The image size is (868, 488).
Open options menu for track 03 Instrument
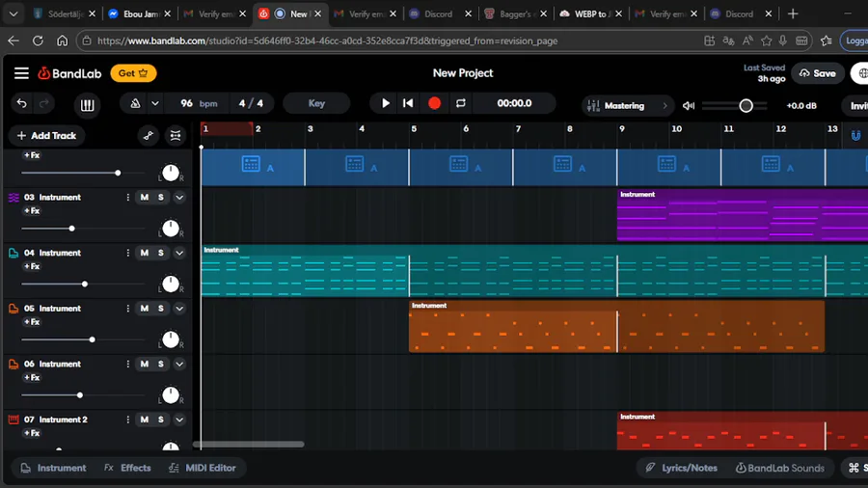(x=128, y=198)
